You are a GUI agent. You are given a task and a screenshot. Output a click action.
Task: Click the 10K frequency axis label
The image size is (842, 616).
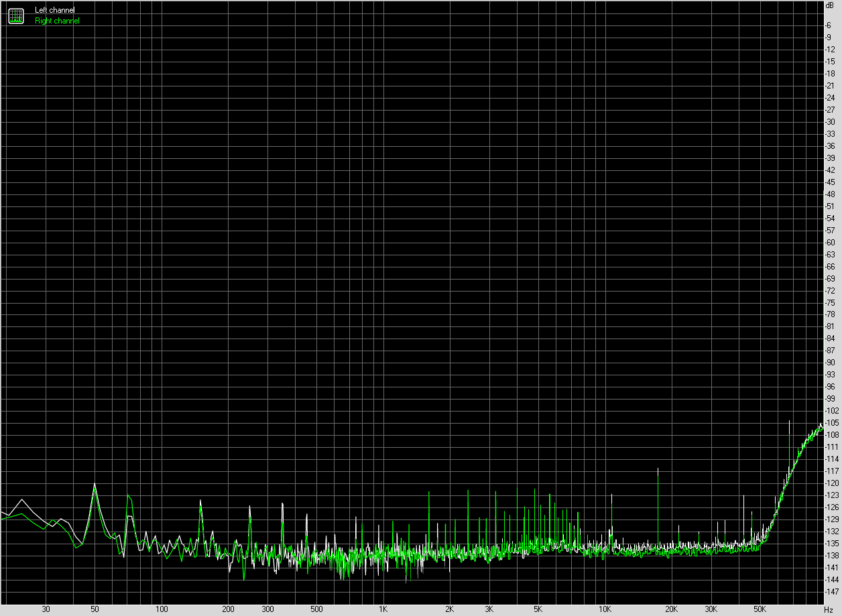(605, 610)
